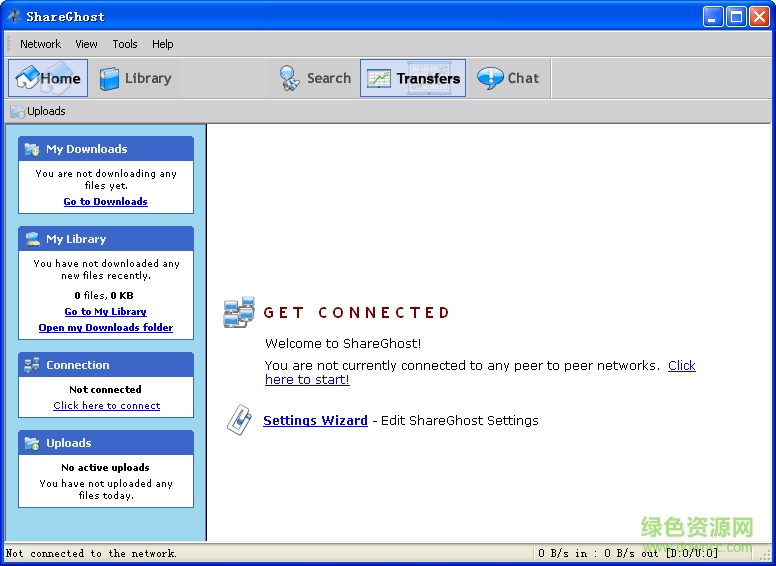Collapse the My Downloads panel header
Viewport: 776px width, 566px height.
106,149
